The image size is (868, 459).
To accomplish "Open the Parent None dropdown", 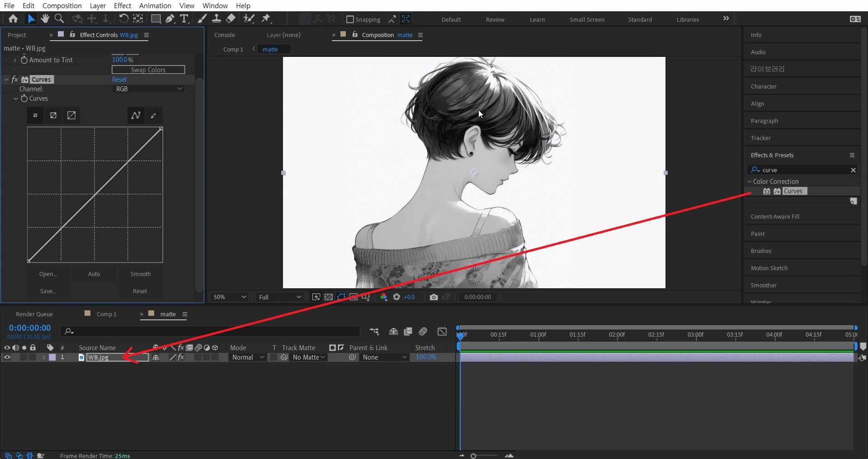I will point(385,357).
